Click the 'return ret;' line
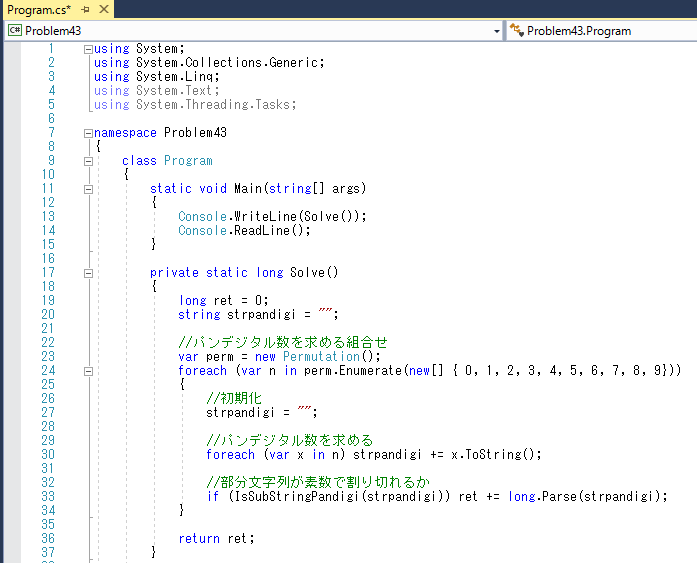The width and height of the screenshot is (697, 563). pyautogui.click(x=216, y=539)
